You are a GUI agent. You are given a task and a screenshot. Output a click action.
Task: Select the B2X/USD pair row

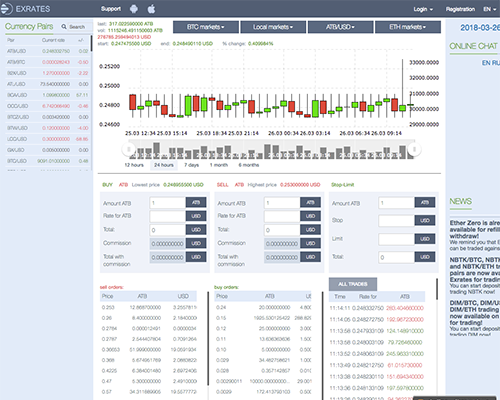pos(48,73)
